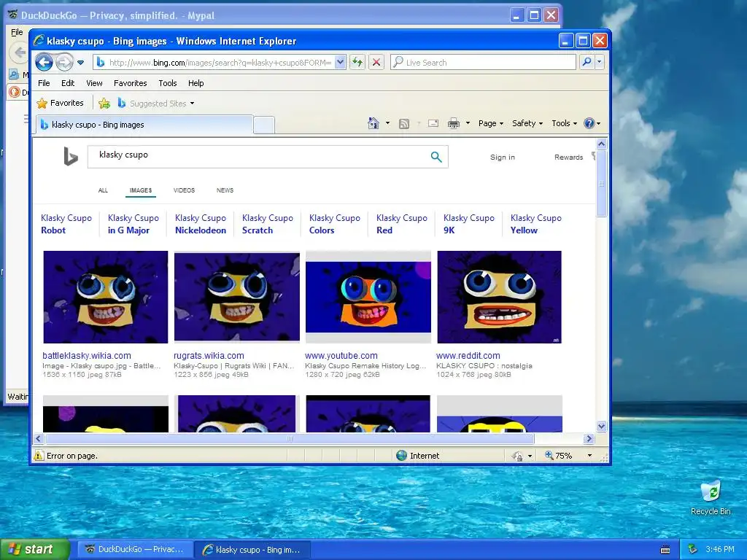This screenshot has width=747, height=560.
Task: Select the Klasky Csupo in G Major suggestion
Action: pos(133,225)
